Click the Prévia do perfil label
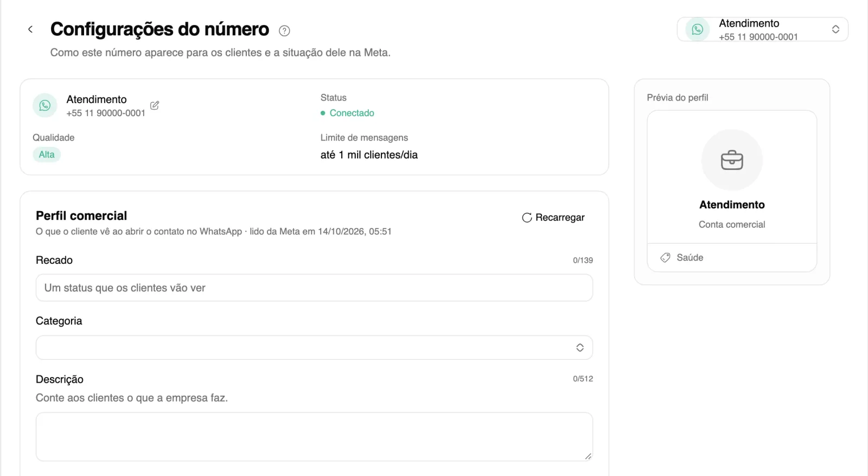The height and width of the screenshot is (476, 868). point(678,98)
